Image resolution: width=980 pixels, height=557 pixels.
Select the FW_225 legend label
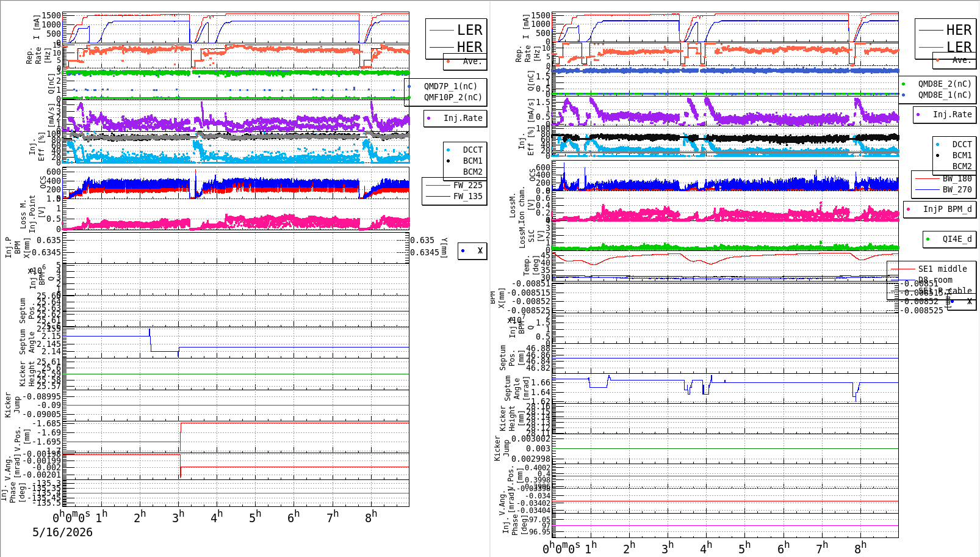[x=467, y=185]
